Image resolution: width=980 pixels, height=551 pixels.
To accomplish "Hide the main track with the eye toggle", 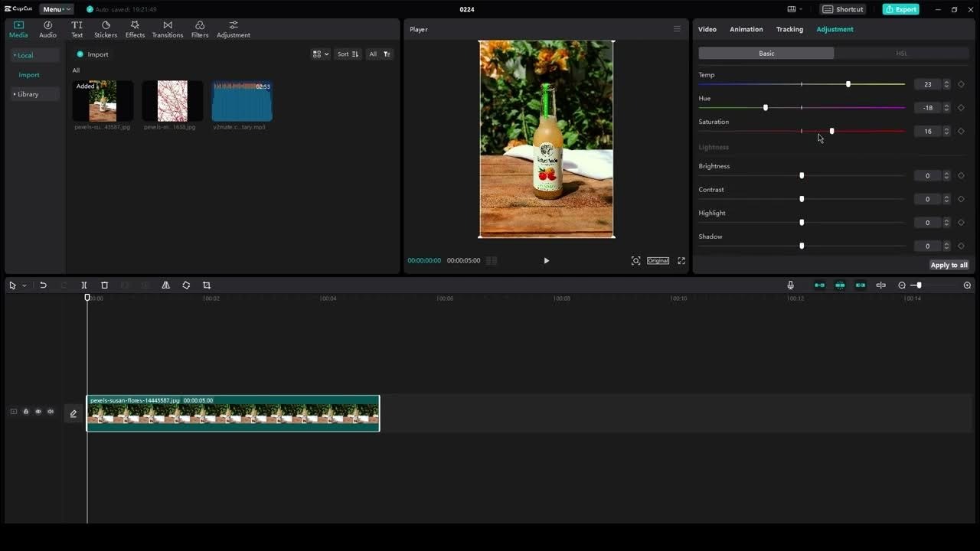I will [38, 411].
